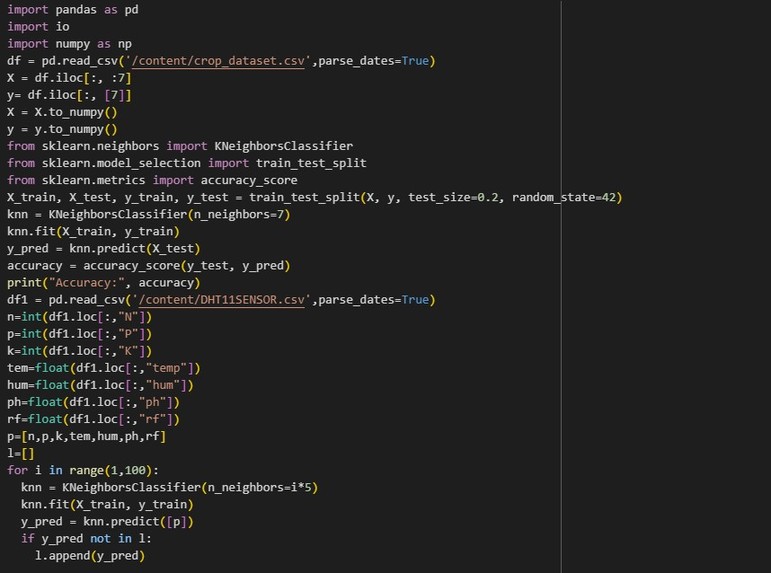Open the '/content/crop_dataset.csv' file path link
This screenshot has width=771, height=573.
click(x=218, y=61)
